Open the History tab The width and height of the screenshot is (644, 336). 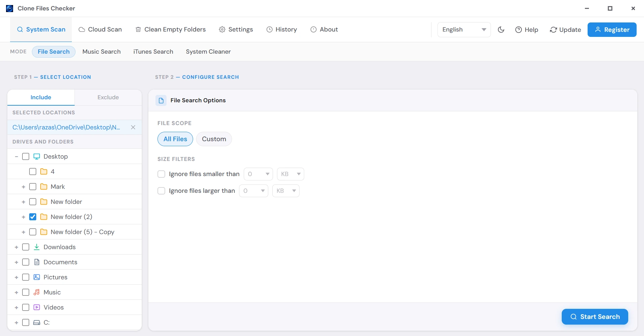pyautogui.click(x=281, y=30)
